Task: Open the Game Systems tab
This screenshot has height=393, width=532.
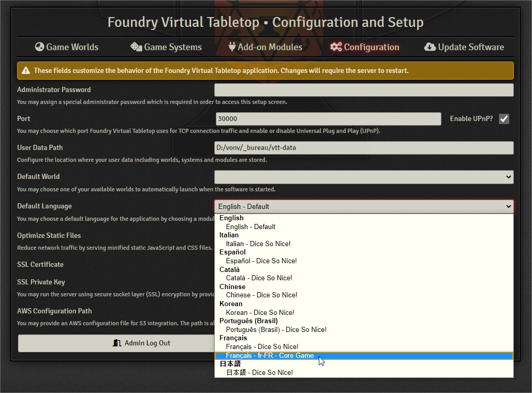Action: click(166, 47)
